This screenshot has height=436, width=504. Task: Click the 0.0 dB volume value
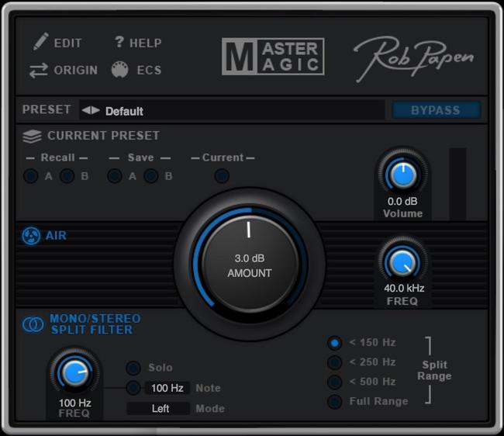pyautogui.click(x=402, y=202)
